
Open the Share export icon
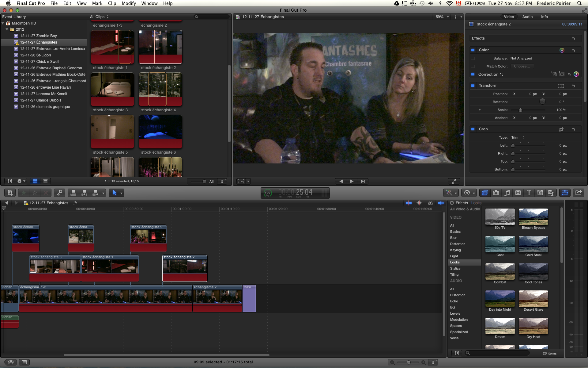point(578,193)
